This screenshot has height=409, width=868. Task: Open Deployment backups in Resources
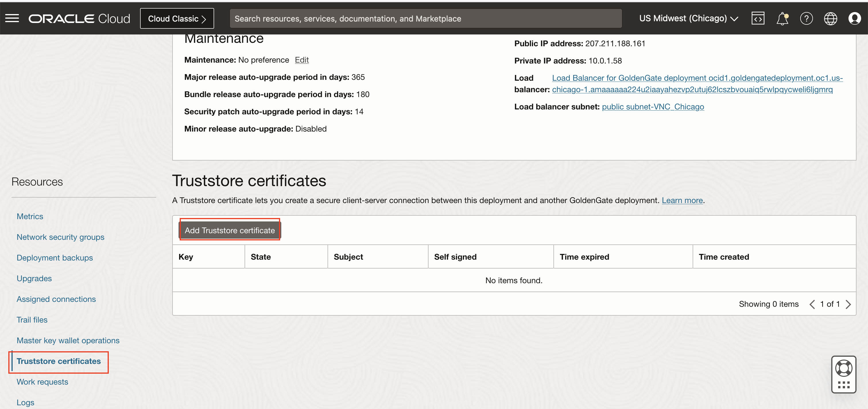pos(55,258)
